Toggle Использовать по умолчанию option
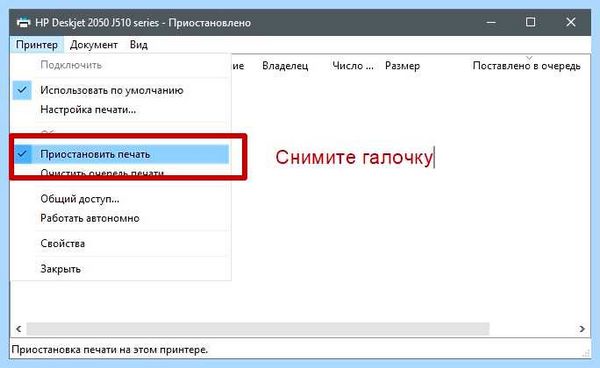Screen dimensions: 600x368 (121, 90)
